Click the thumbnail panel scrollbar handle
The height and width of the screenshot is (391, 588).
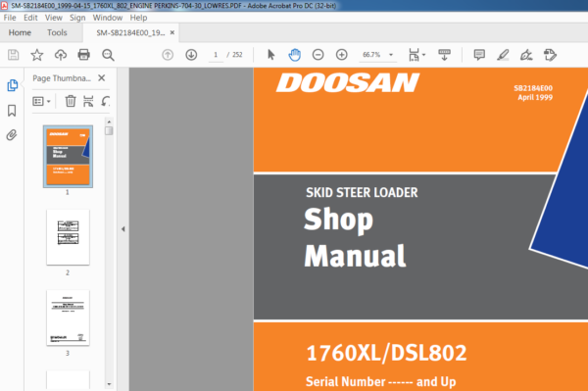pyautogui.click(x=109, y=131)
